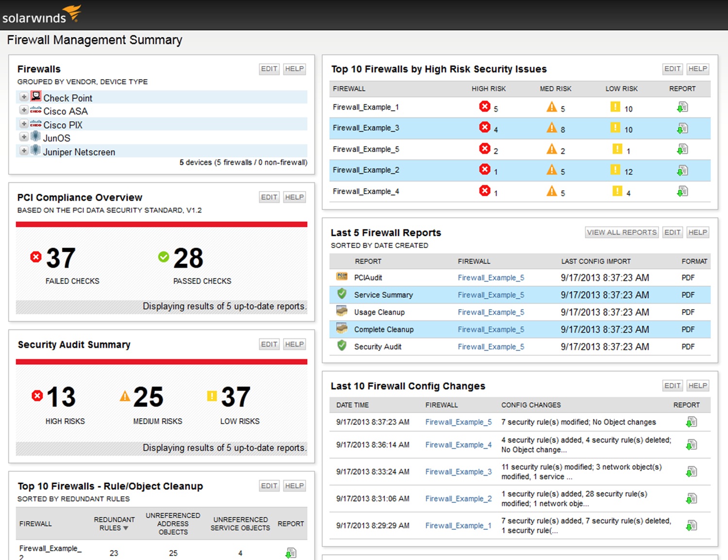Open Help for Security Audit Summary
The height and width of the screenshot is (560, 728).
pyautogui.click(x=294, y=344)
